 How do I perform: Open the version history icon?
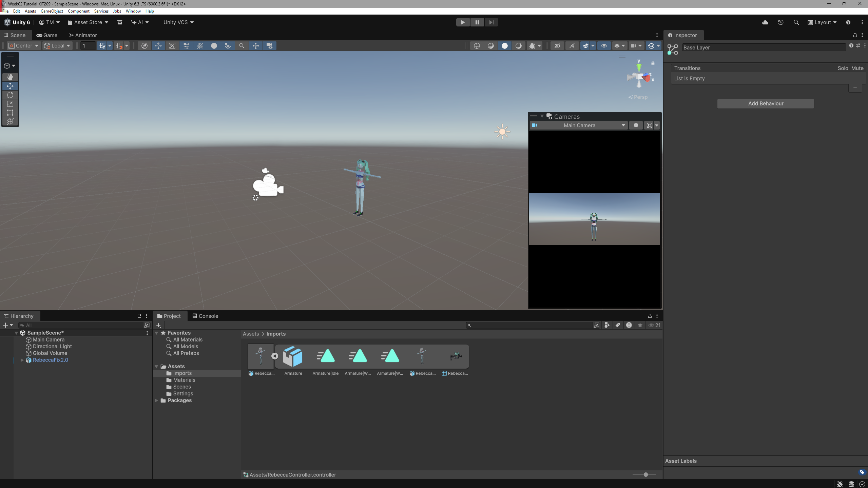coord(780,22)
